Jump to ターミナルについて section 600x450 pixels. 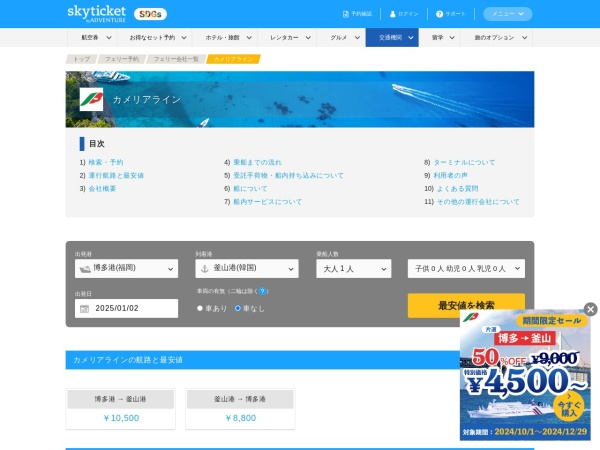tap(464, 162)
